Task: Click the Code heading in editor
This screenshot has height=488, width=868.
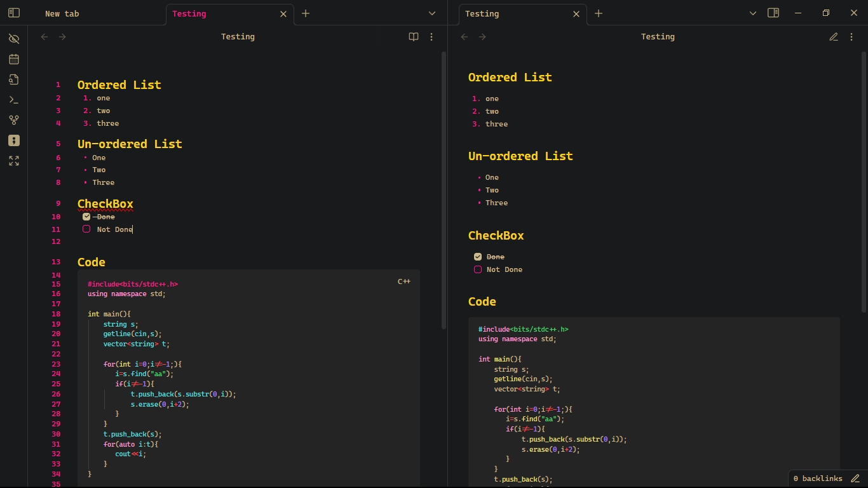Action: point(92,262)
